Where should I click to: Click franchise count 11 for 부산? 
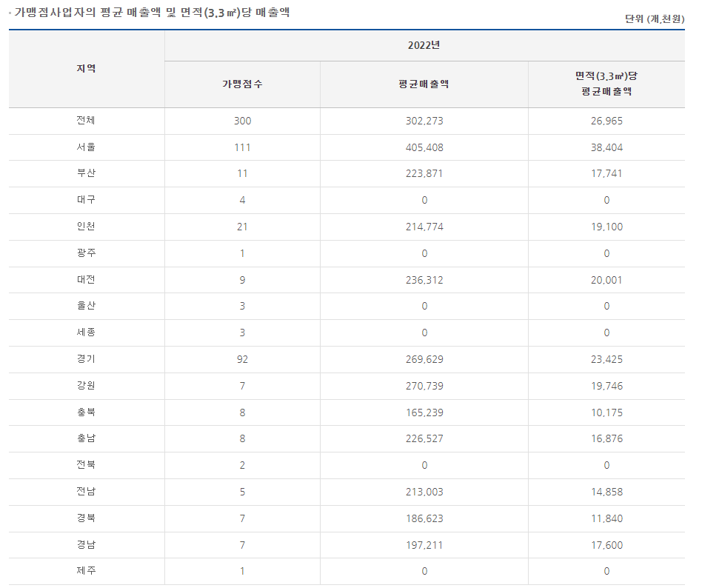click(x=242, y=174)
